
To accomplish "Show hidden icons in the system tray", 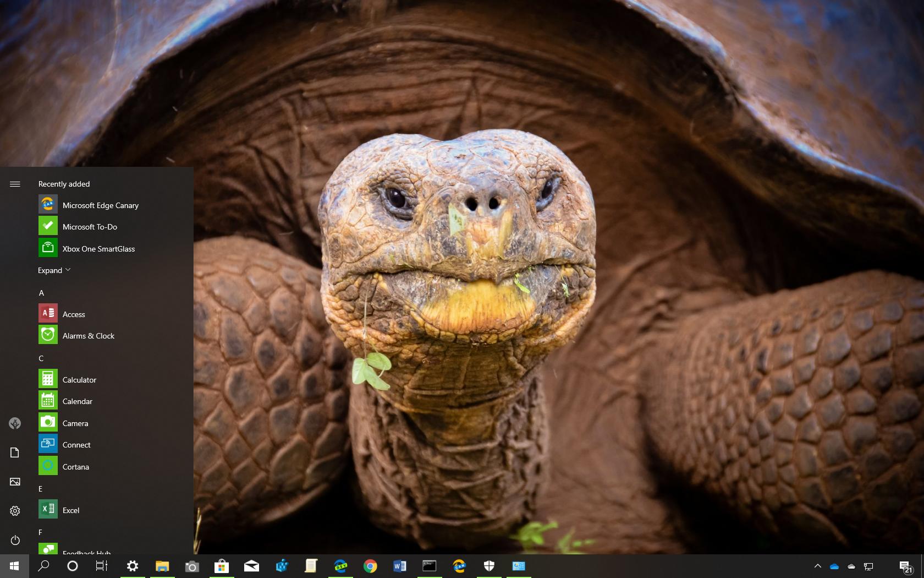I will [818, 566].
